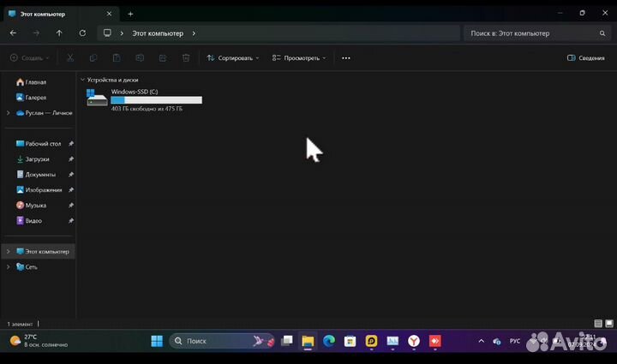Click the computer icon in address bar
Image resolution: width=617 pixels, height=364 pixels.
(x=107, y=33)
